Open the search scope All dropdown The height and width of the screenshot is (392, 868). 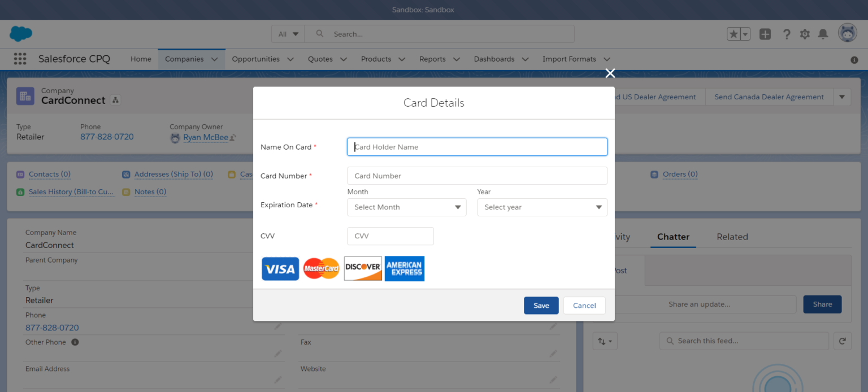click(x=288, y=34)
